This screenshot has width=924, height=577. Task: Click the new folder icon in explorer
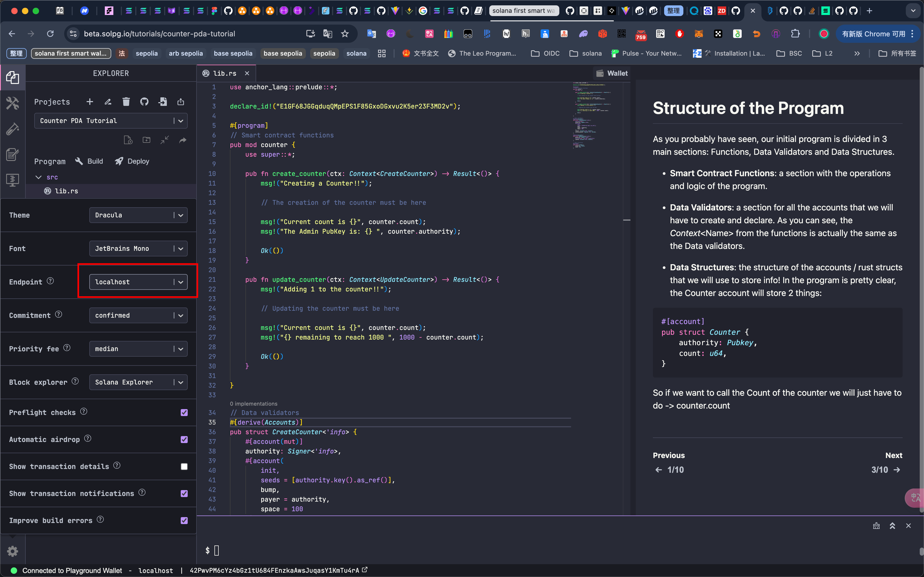pos(147,140)
